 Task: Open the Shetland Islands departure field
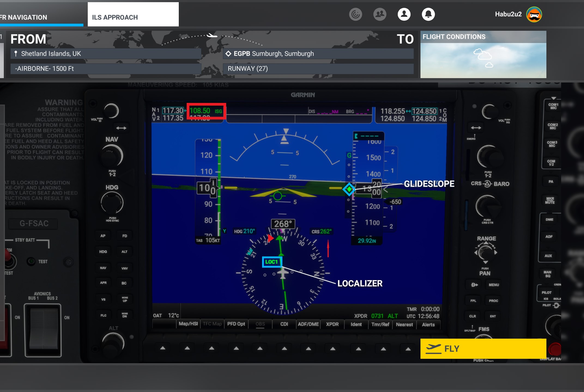(x=106, y=54)
